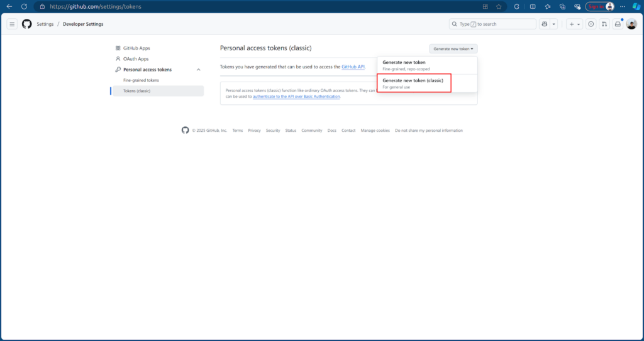Expand the Copilot dropdown arrow
644x341 pixels.
pos(553,24)
